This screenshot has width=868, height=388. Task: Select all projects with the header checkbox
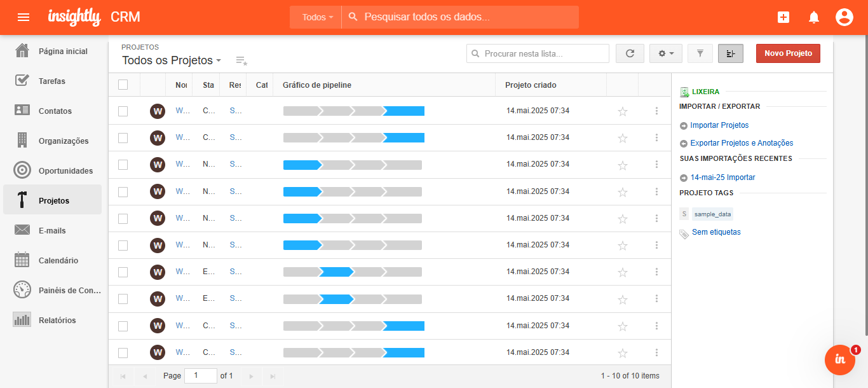123,84
